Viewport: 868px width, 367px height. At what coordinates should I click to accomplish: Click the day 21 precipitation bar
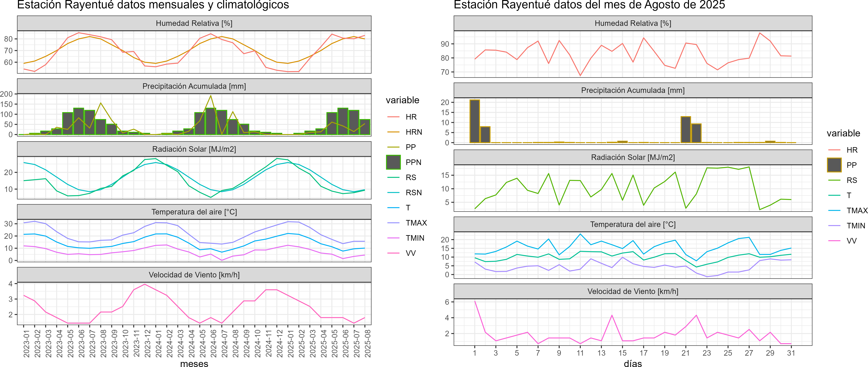(x=686, y=130)
